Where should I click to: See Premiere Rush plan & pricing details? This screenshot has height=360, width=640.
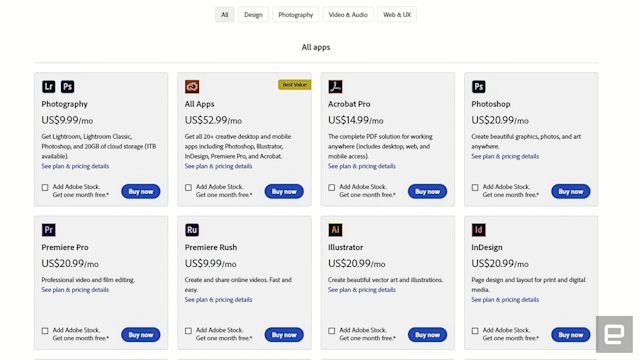coord(218,300)
